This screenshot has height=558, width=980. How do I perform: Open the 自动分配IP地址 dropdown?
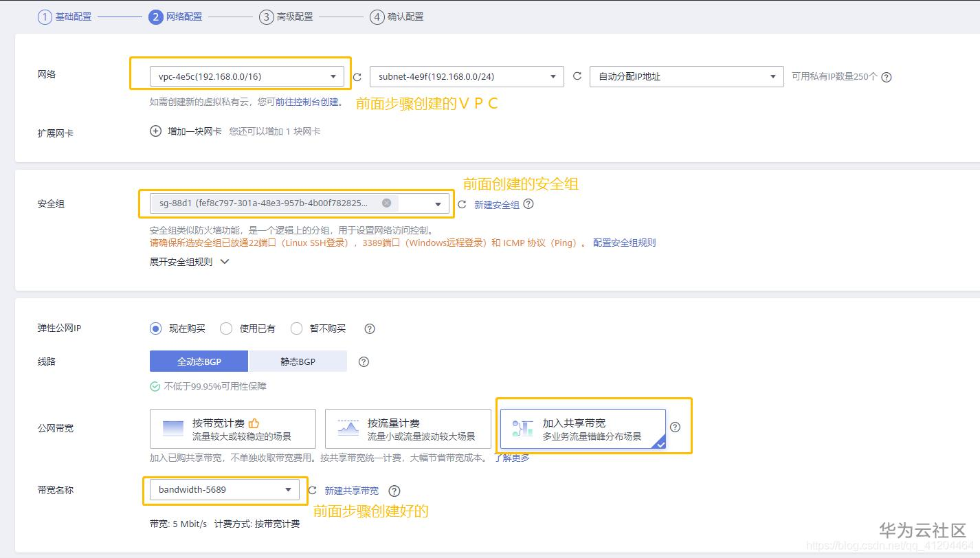pyautogui.click(x=687, y=76)
